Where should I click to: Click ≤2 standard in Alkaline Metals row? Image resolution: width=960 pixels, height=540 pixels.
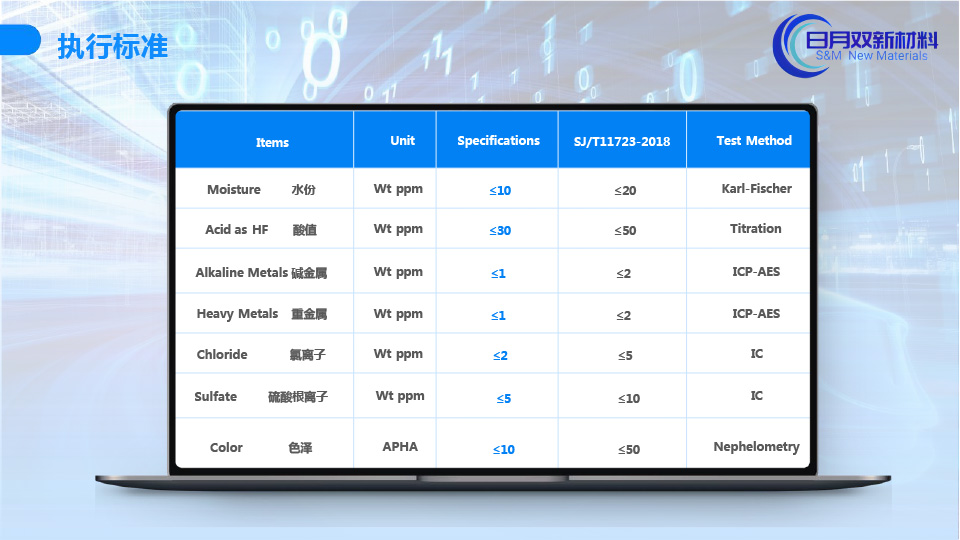(623, 274)
